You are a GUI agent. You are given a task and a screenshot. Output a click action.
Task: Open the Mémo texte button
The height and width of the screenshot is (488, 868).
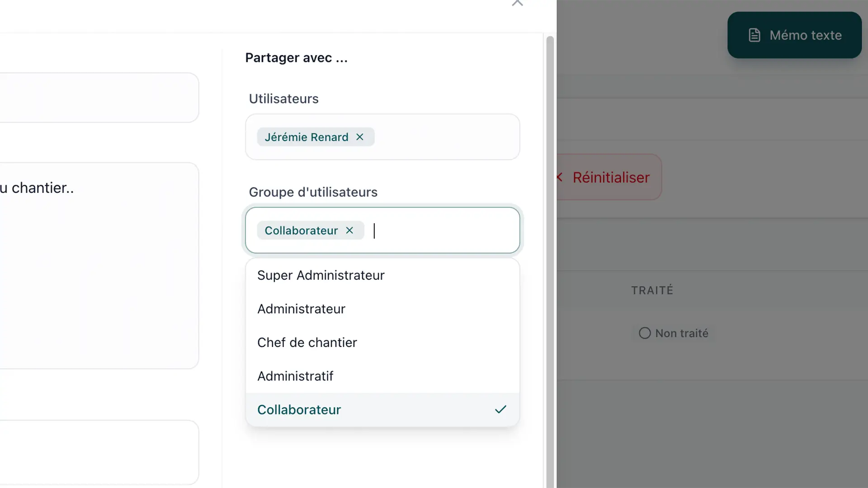tap(794, 35)
